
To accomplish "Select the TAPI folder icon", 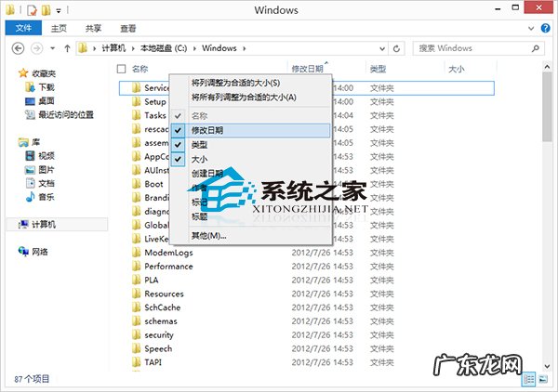I will (137, 362).
